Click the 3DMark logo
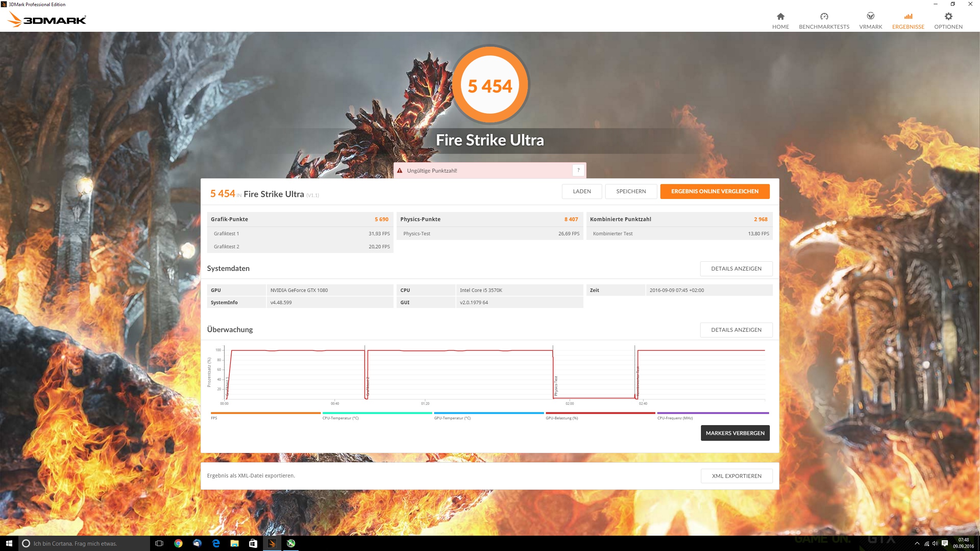Image resolution: width=980 pixels, height=551 pixels. (x=47, y=19)
